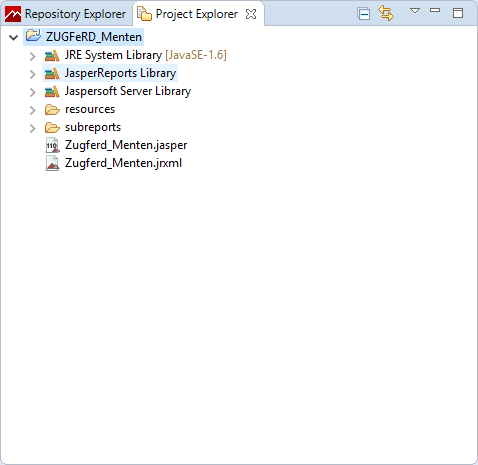Close the Project Explorer tab

251,14
